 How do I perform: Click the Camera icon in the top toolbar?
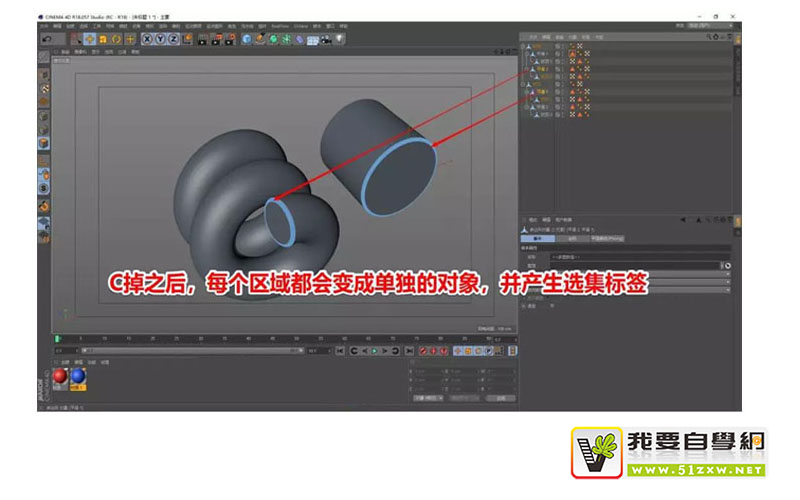pyautogui.click(x=325, y=39)
